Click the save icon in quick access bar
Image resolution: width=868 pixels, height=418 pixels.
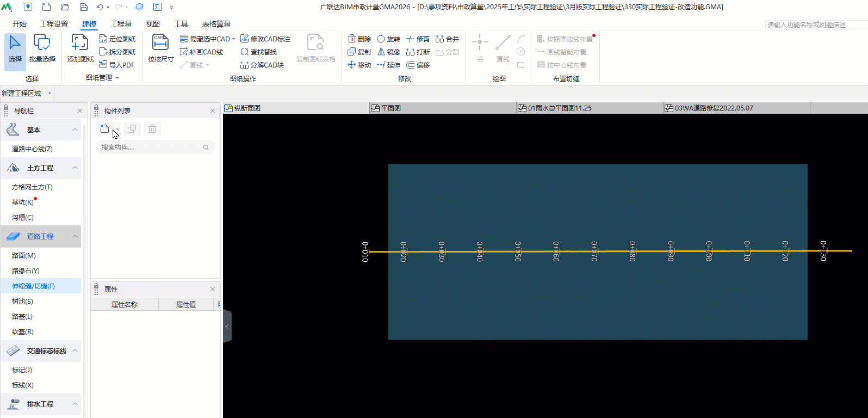tap(84, 7)
